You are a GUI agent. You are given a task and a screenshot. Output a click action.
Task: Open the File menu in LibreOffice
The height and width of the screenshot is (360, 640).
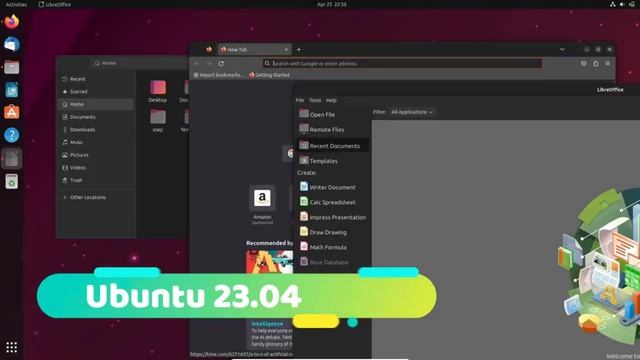300,100
